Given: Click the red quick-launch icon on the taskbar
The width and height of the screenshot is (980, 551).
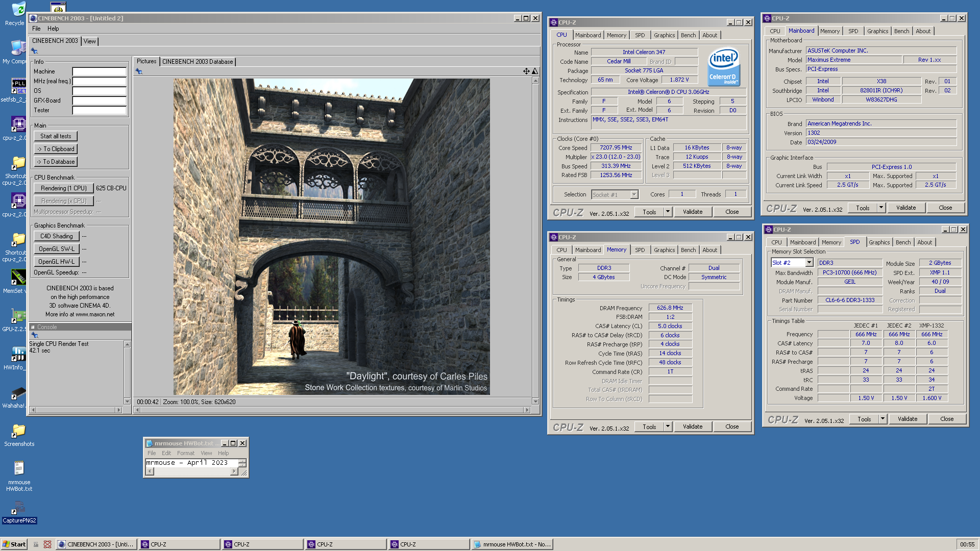Looking at the screenshot, I should tap(47, 544).
